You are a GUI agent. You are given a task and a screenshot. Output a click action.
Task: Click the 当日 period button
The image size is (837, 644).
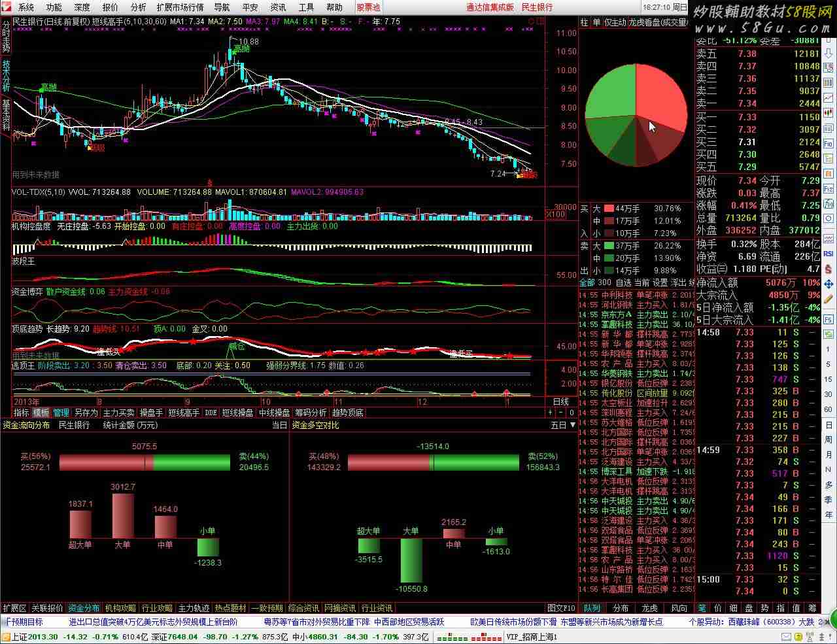[279, 425]
